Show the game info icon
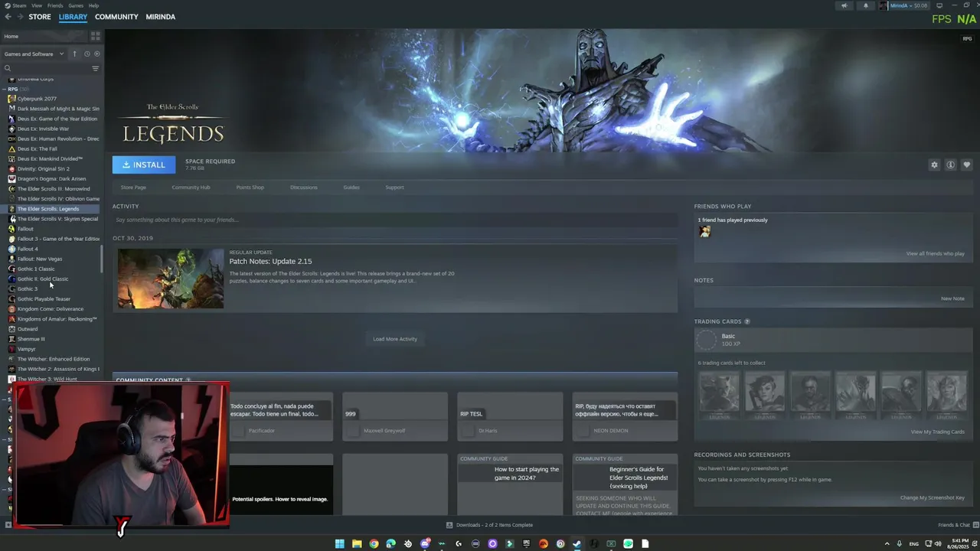Viewport: 980px width, 551px height. (x=950, y=165)
